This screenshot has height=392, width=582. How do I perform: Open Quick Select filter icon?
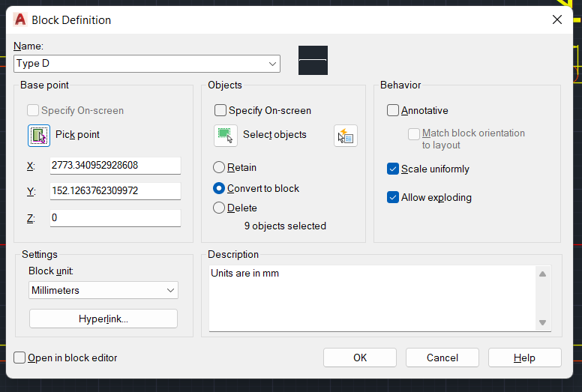pyautogui.click(x=346, y=136)
